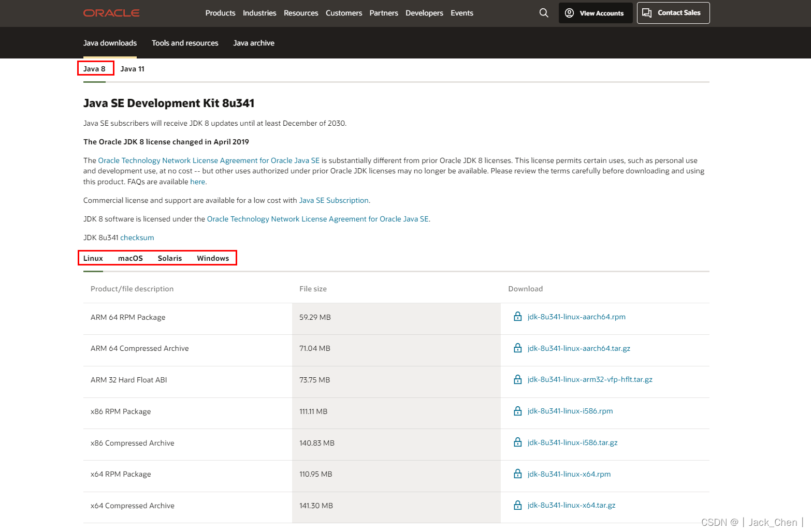Download jdk-8u341-linux-i586.rpm
The width and height of the screenshot is (811, 532).
[x=570, y=411]
